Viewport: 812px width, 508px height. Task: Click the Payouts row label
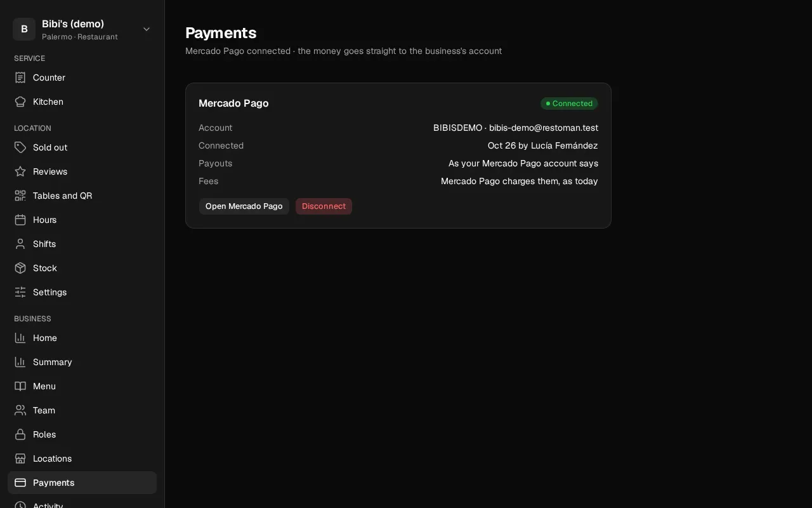[216, 163]
